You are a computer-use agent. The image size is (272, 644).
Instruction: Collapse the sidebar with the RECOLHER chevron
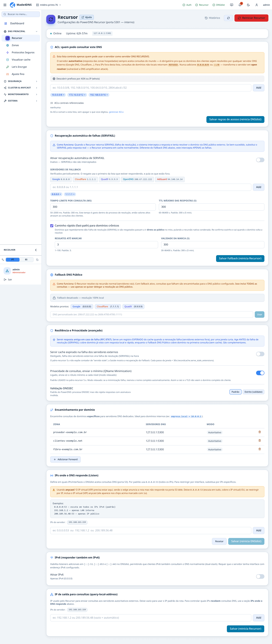coord(36,250)
